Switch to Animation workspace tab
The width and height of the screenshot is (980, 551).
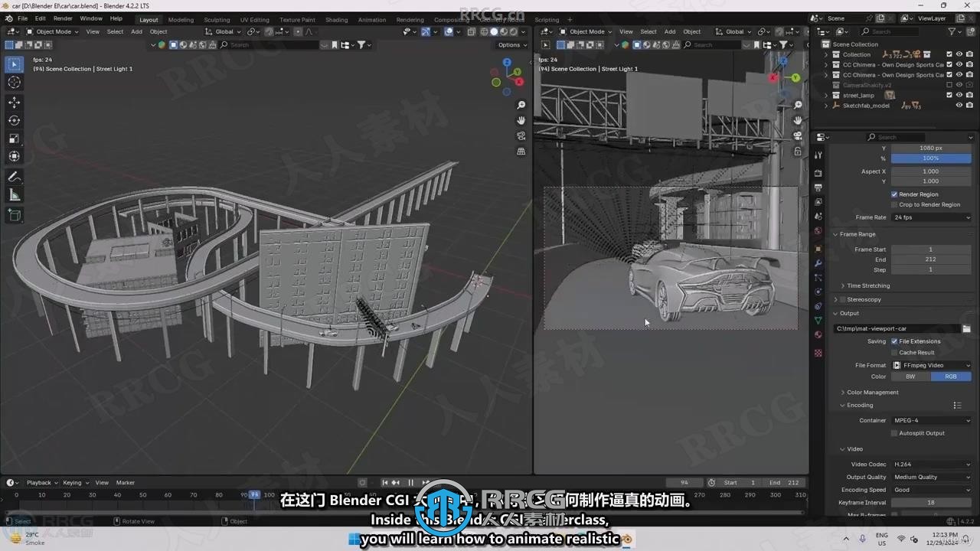point(372,20)
